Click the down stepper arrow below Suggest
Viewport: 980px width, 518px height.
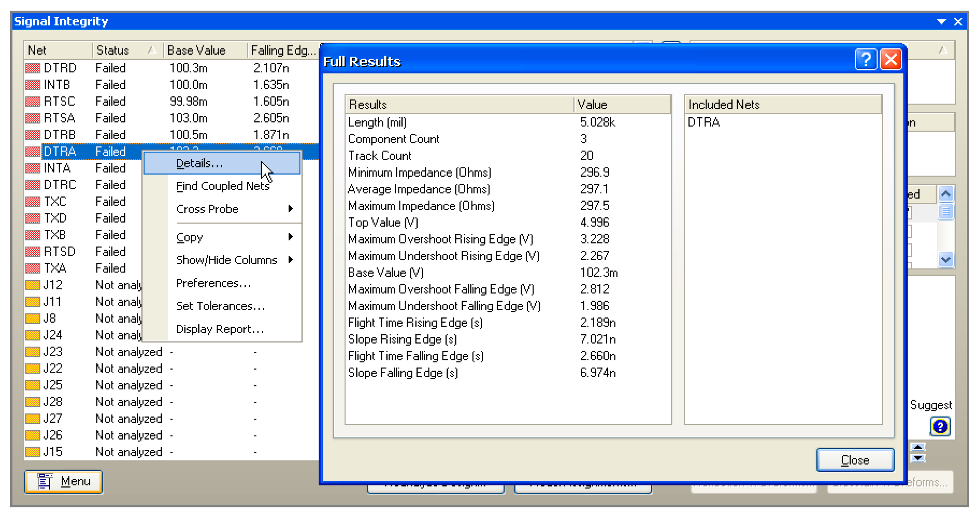(x=918, y=458)
